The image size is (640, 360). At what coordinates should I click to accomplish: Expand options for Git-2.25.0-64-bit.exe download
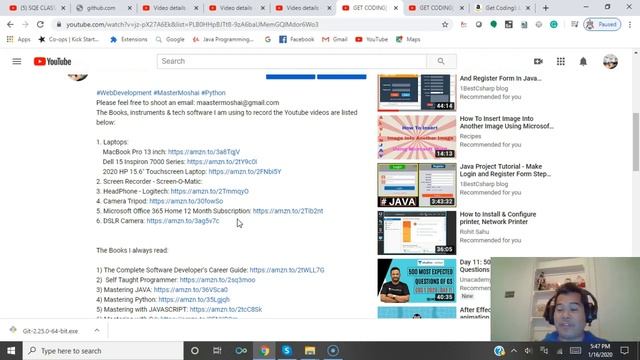97,331
